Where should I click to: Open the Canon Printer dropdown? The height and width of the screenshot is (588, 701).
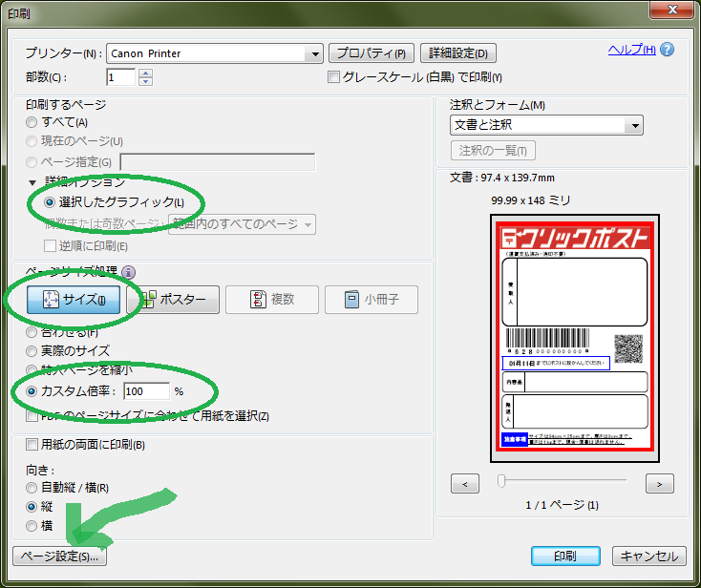[x=215, y=53]
